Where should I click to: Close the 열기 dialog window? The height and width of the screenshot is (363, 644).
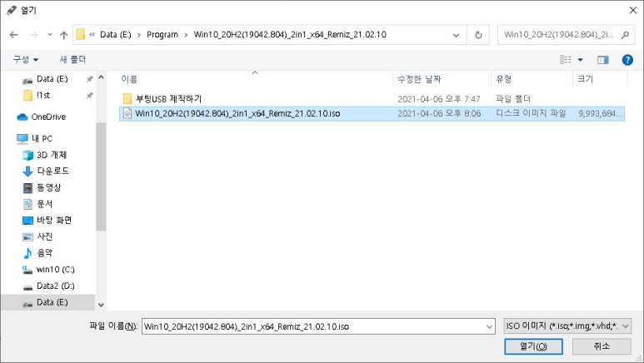pos(633,10)
